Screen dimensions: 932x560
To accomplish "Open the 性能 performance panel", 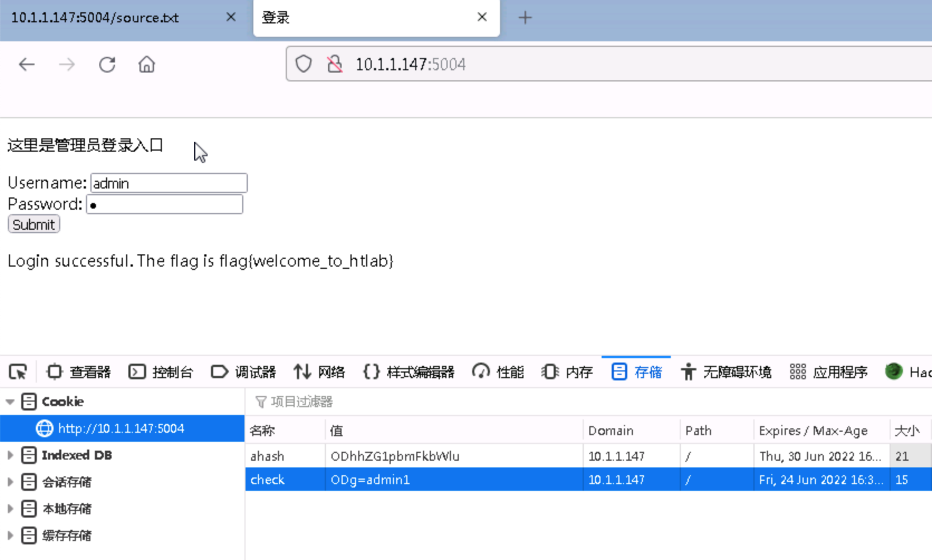I will (x=498, y=372).
